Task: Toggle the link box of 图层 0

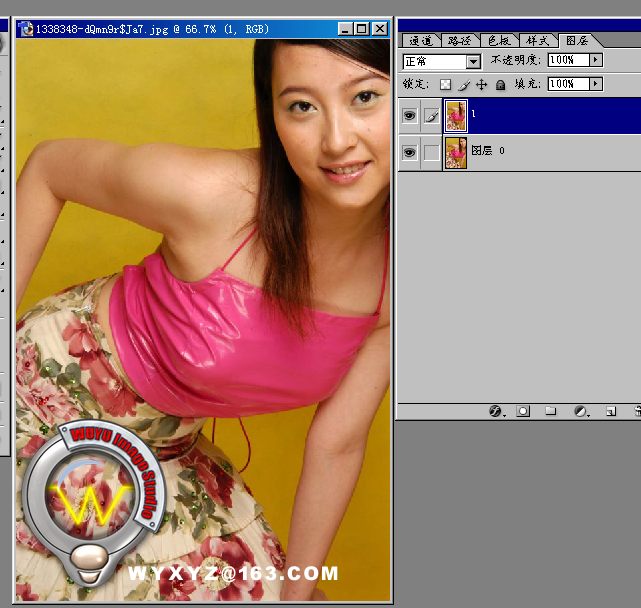Action: pos(432,153)
